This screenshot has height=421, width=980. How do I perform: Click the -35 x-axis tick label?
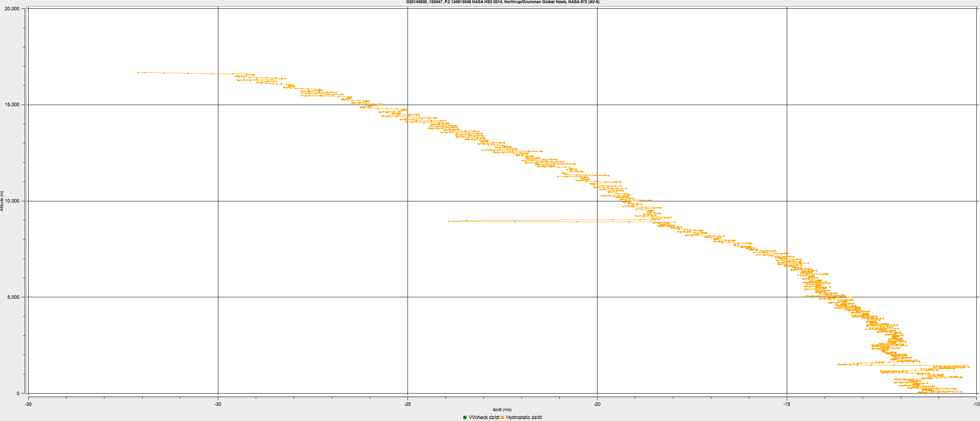28,404
